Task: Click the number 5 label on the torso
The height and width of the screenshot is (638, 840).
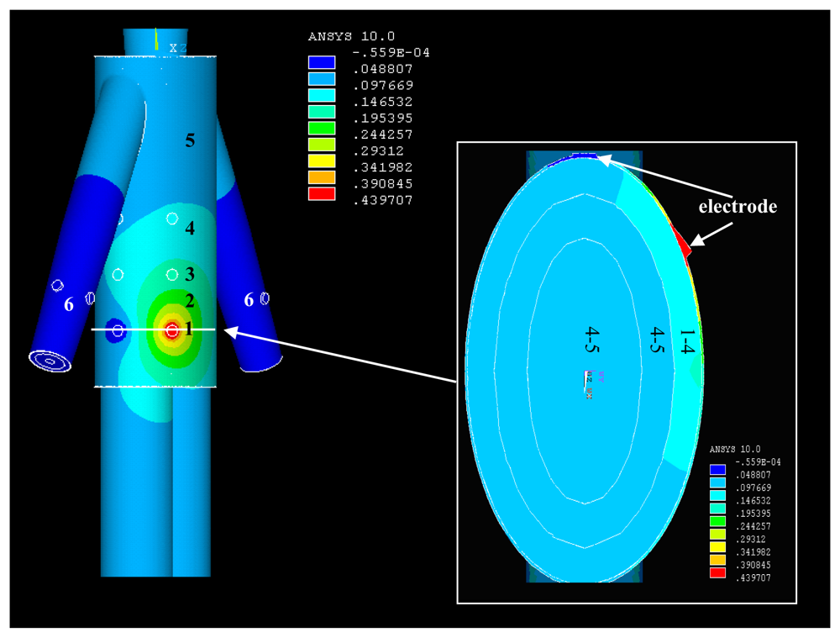Action: point(190,140)
